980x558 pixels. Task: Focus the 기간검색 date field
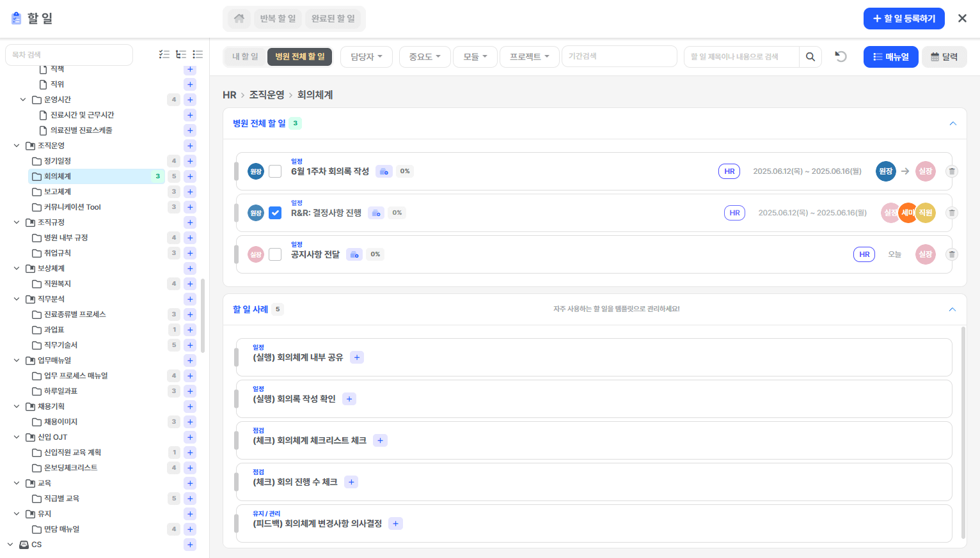619,56
